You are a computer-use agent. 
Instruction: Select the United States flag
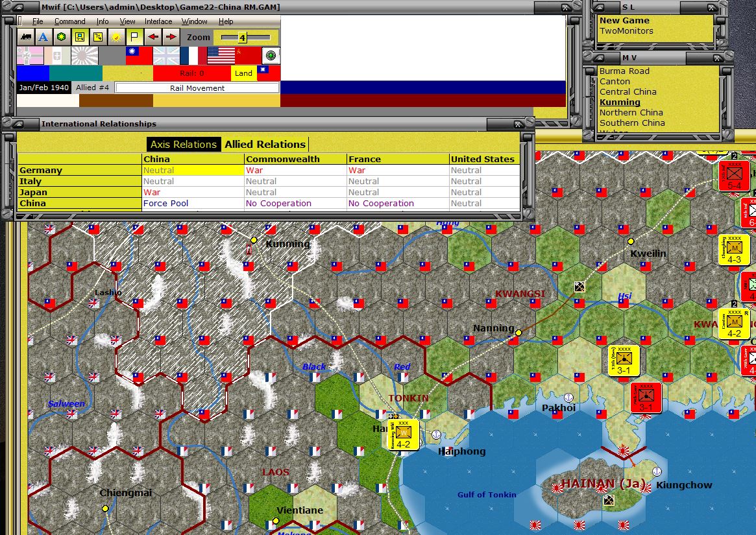221,56
